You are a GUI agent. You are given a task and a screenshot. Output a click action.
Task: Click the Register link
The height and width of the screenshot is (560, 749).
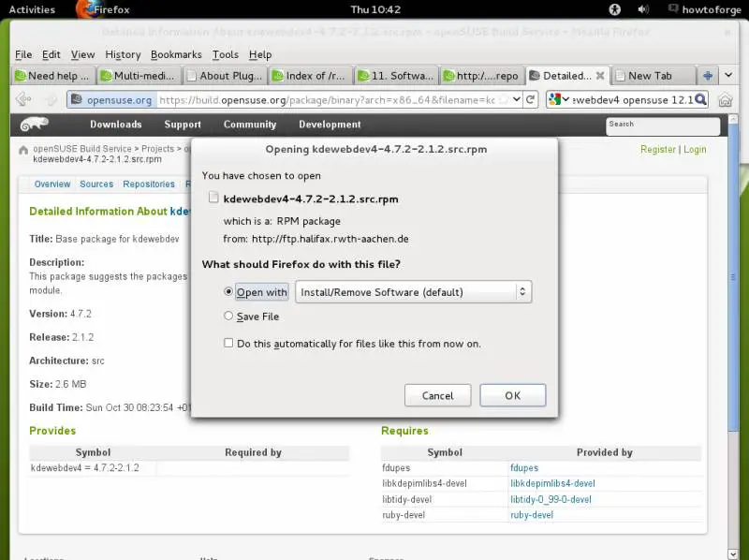pyautogui.click(x=658, y=149)
